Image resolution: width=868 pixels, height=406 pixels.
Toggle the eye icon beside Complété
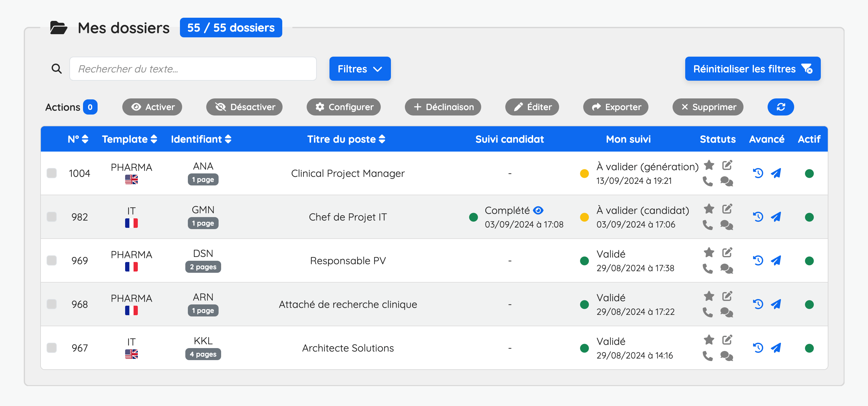(538, 210)
